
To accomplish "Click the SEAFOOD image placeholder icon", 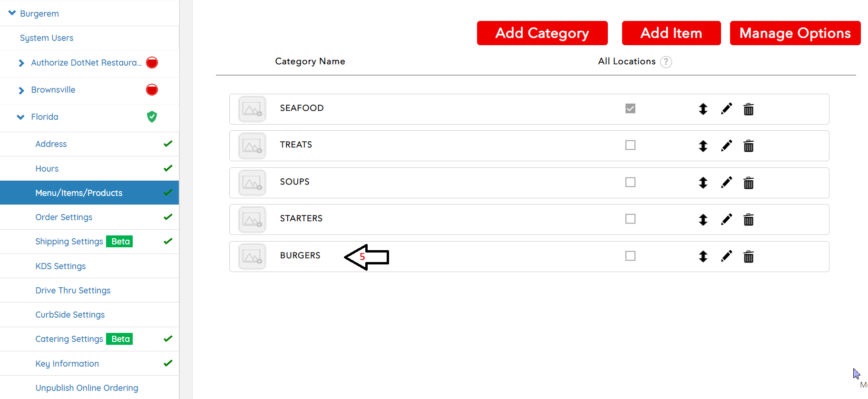I will pos(252,109).
